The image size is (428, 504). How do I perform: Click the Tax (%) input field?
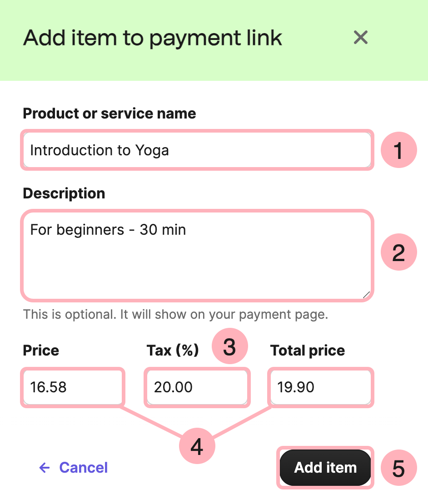click(197, 387)
